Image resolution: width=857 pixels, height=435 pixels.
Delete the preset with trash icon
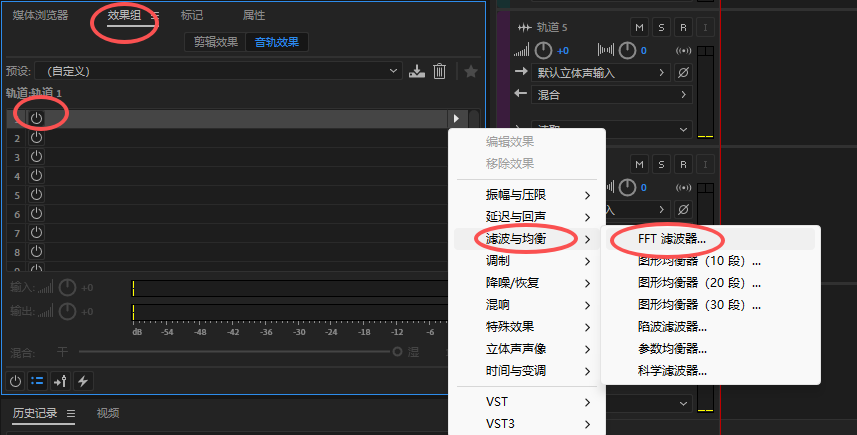click(439, 71)
